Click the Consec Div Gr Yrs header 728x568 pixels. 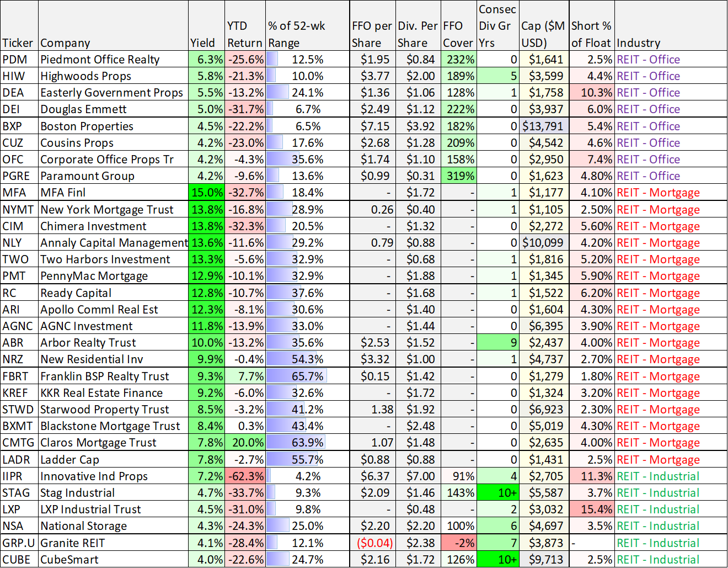coord(497,26)
